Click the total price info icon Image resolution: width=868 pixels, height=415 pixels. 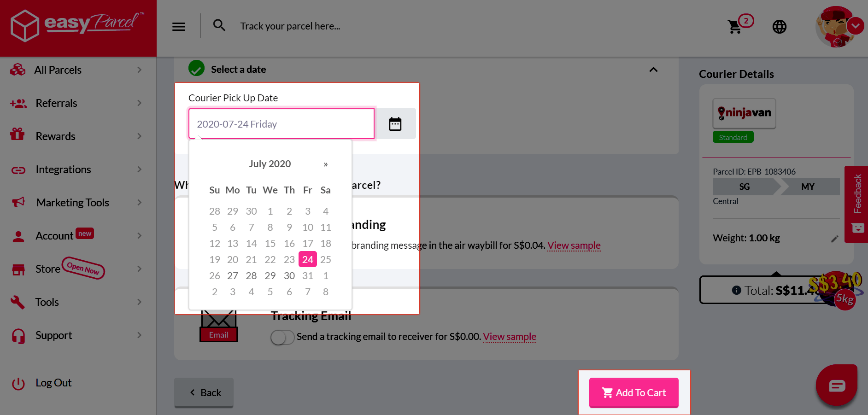tap(736, 290)
